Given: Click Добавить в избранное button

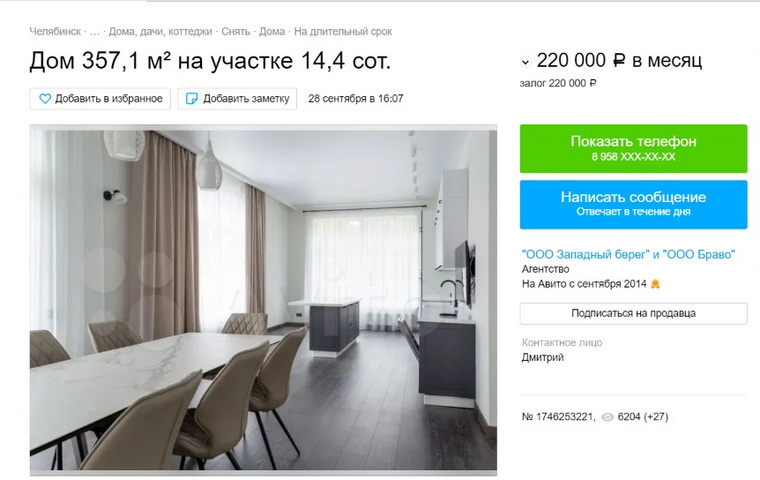Looking at the screenshot, I should click(x=100, y=98).
